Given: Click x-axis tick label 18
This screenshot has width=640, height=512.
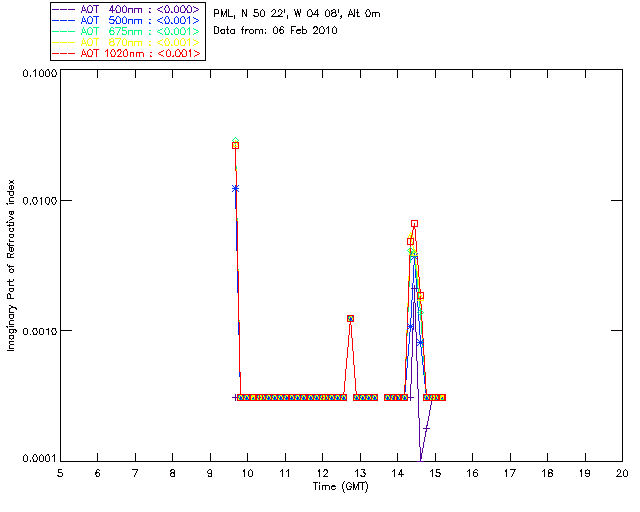Looking at the screenshot, I should point(548,473).
